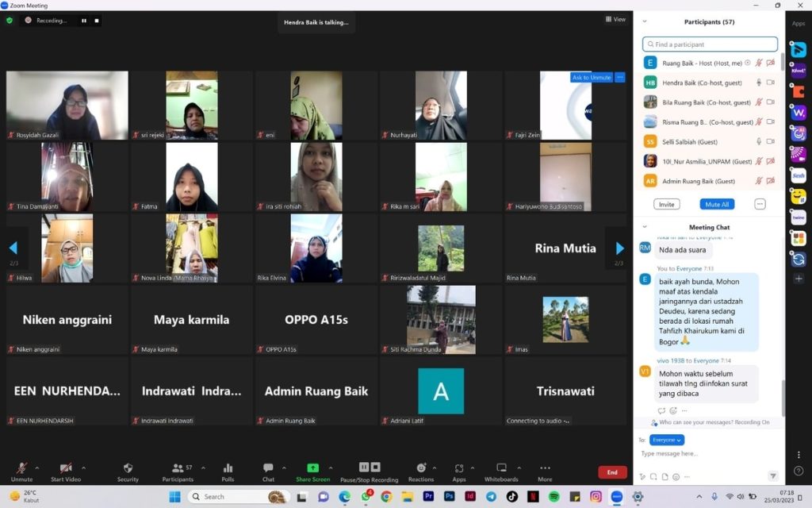Expand video options next to Start Video
Screen dimensions: 812x508
point(84,468)
